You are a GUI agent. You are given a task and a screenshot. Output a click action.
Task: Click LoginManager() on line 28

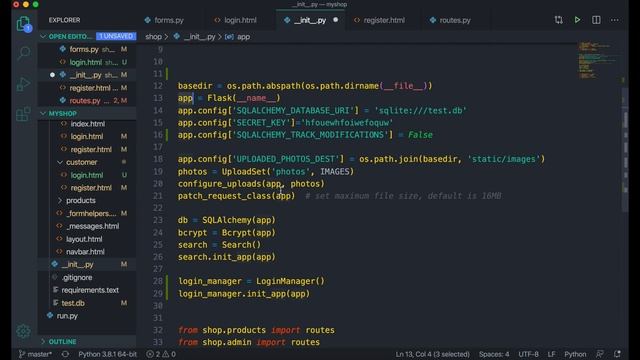tap(290, 281)
